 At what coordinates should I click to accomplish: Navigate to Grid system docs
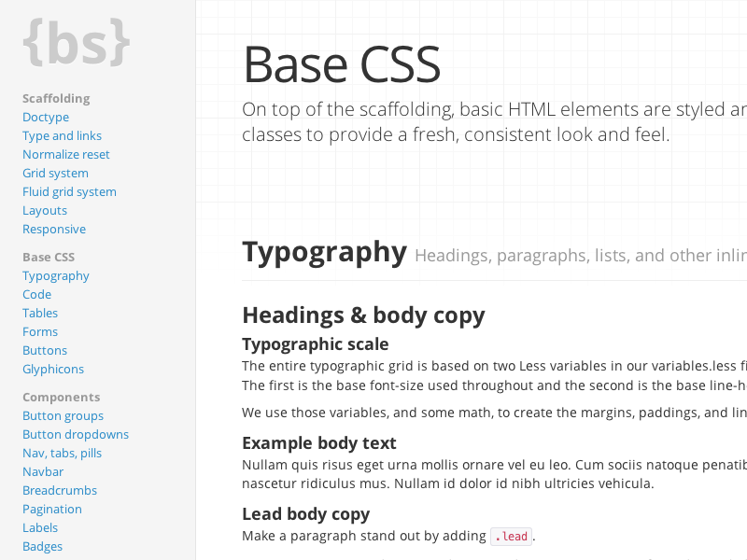55,173
